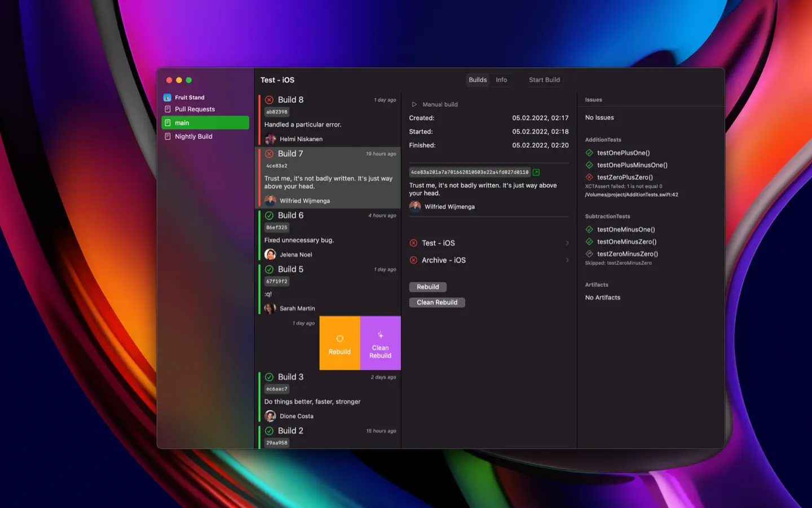Click the 67f19f2 commit tag on Build 5
This screenshot has height=508, width=812.
click(277, 281)
